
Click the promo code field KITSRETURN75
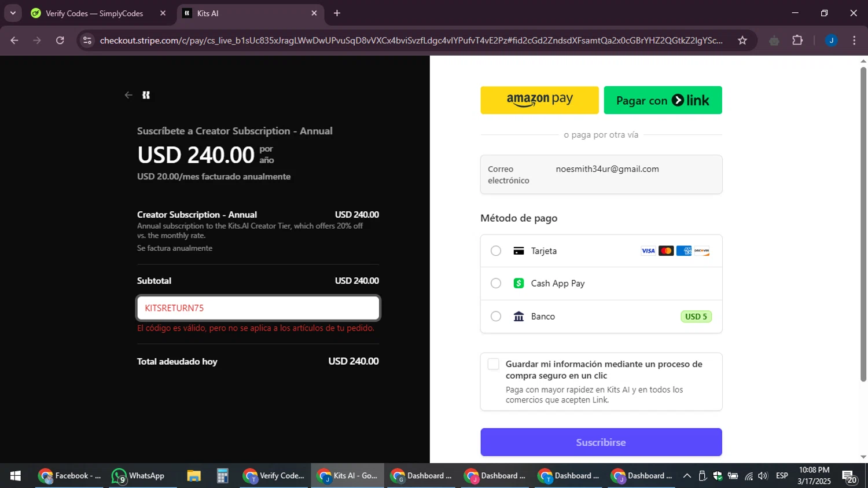click(258, 308)
